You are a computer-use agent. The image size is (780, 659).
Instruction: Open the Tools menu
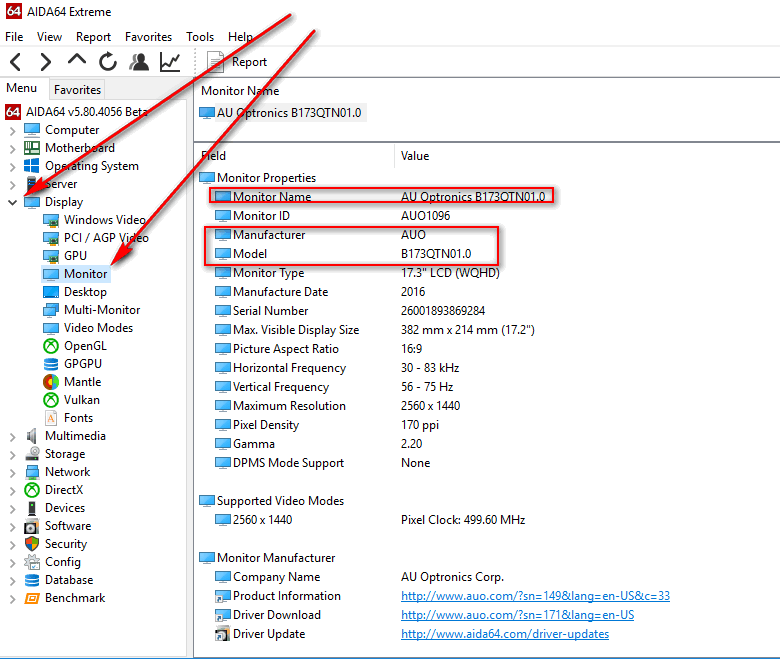pos(200,37)
